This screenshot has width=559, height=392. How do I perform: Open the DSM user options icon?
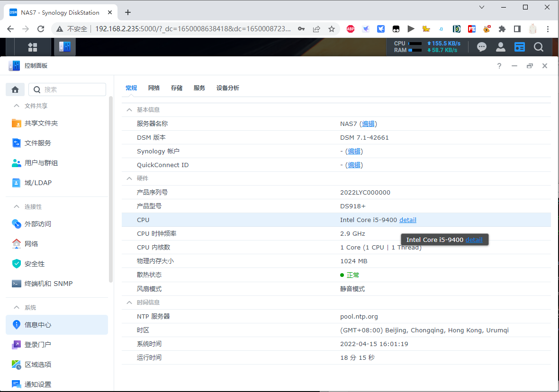pos(501,47)
